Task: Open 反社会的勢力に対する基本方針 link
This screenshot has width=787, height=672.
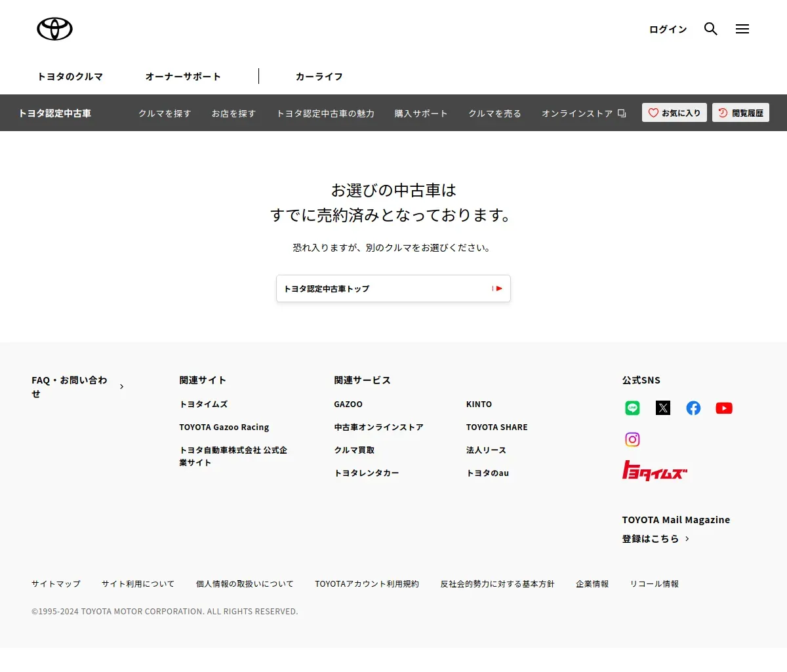Action: (x=497, y=584)
